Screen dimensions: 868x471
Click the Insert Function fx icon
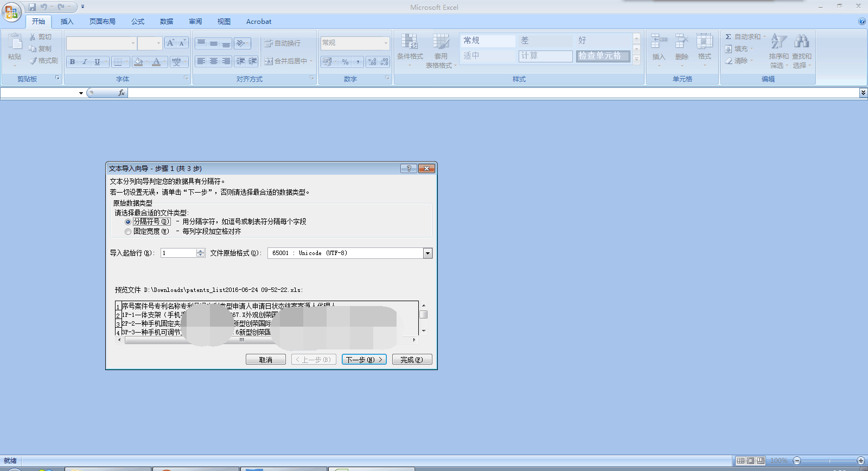click(121, 93)
